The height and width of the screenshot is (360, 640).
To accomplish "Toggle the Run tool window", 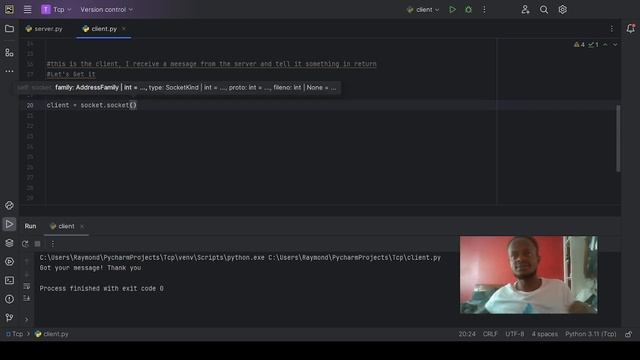I will pos(9,224).
